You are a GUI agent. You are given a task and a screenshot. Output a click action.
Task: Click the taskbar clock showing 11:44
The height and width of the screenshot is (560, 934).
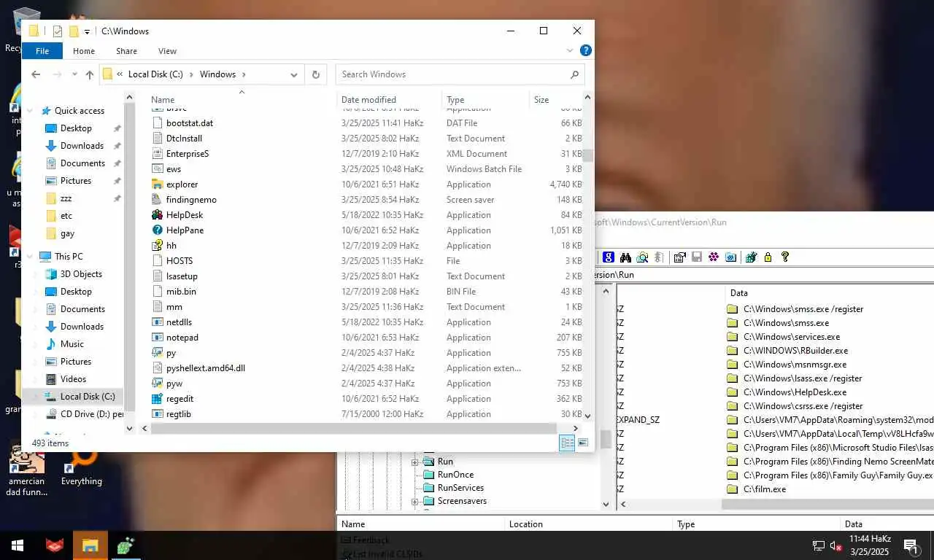pos(869,545)
